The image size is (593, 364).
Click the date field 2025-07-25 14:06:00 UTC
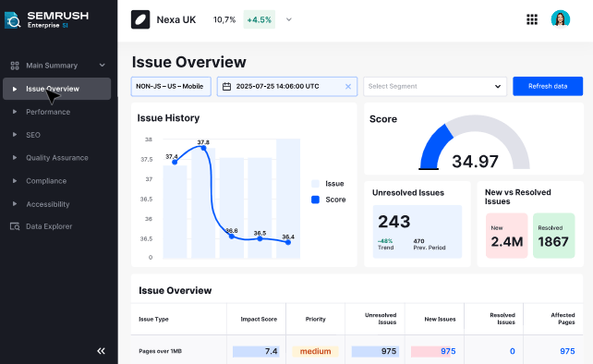[287, 86]
